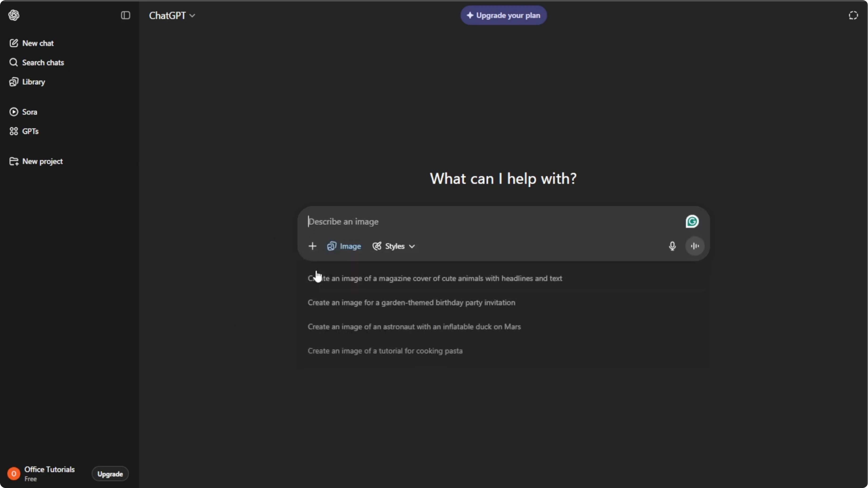Click the plus icon to add attachments
Image resolution: width=868 pixels, height=488 pixels.
coord(312,246)
